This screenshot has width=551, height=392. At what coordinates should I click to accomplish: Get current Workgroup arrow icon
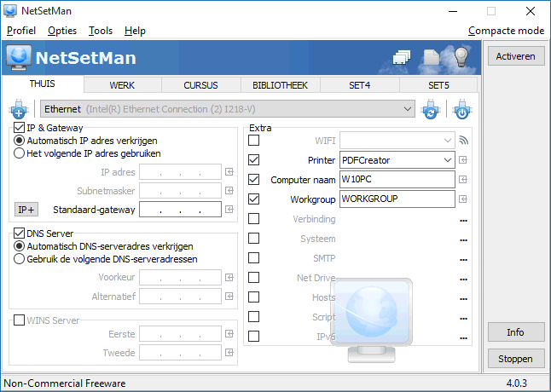(x=463, y=199)
